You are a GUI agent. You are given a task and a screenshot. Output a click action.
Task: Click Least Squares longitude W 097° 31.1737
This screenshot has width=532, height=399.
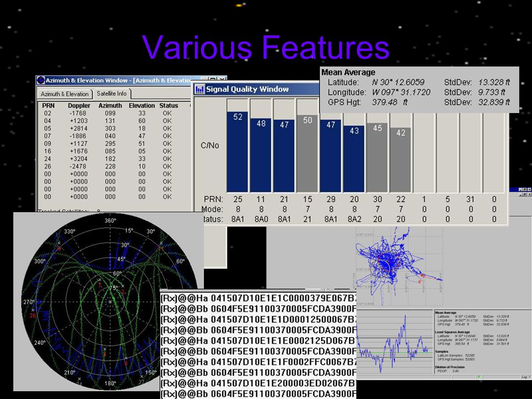[467, 340]
